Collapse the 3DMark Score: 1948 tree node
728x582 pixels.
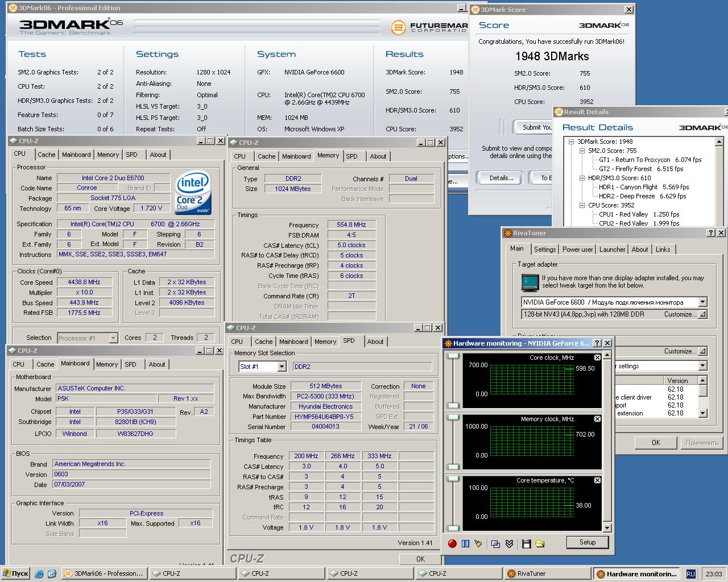[x=572, y=142]
